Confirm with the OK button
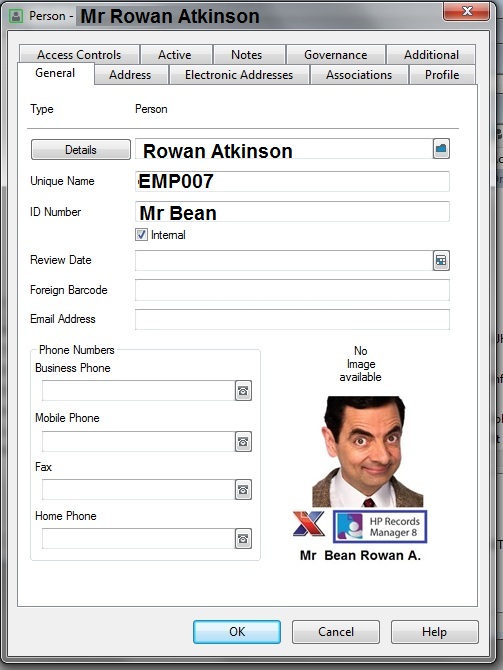503x670 pixels. pos(237,632)
